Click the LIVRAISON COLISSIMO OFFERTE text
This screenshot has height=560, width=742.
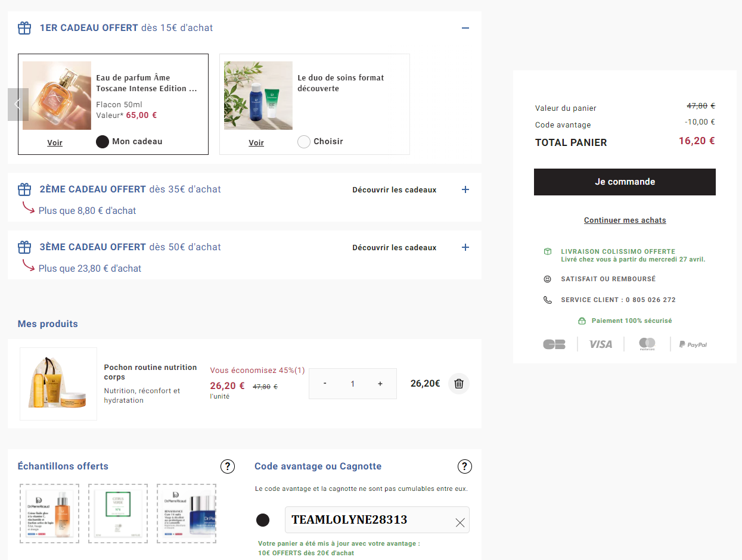618,251
